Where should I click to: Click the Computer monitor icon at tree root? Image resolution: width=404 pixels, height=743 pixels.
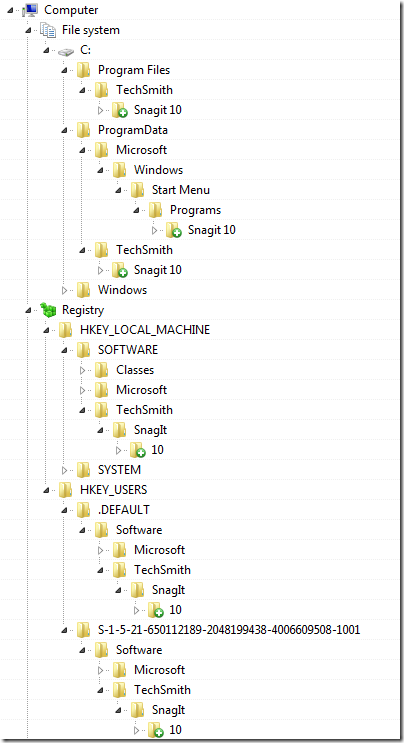coord(30,9)
